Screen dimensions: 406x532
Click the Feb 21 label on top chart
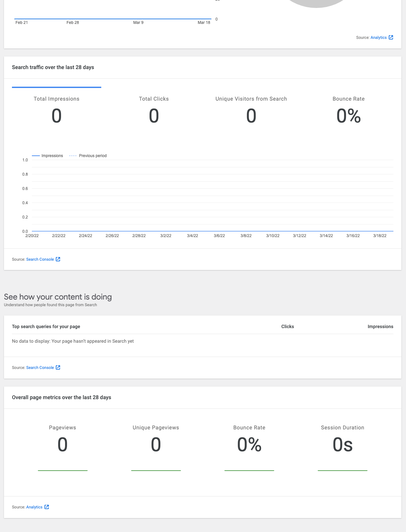pyautogui.click(x=22, y=23)
